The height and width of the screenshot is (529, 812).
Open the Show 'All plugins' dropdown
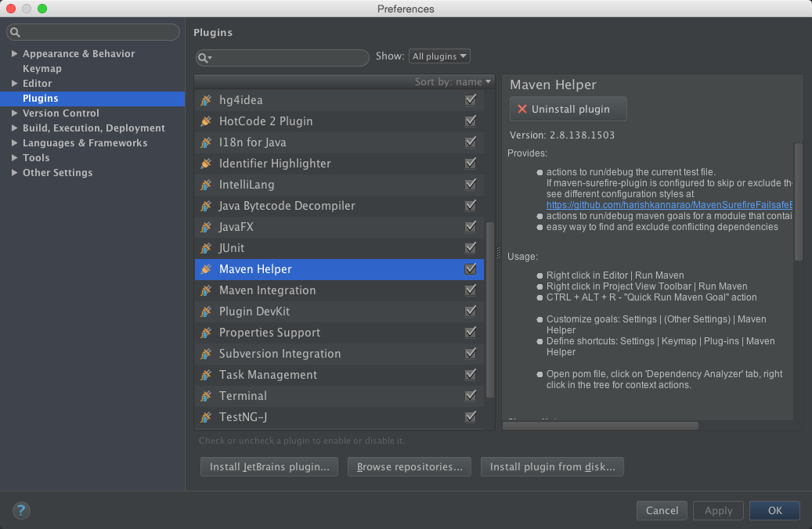pyautogui.click(x=439, y=56)
